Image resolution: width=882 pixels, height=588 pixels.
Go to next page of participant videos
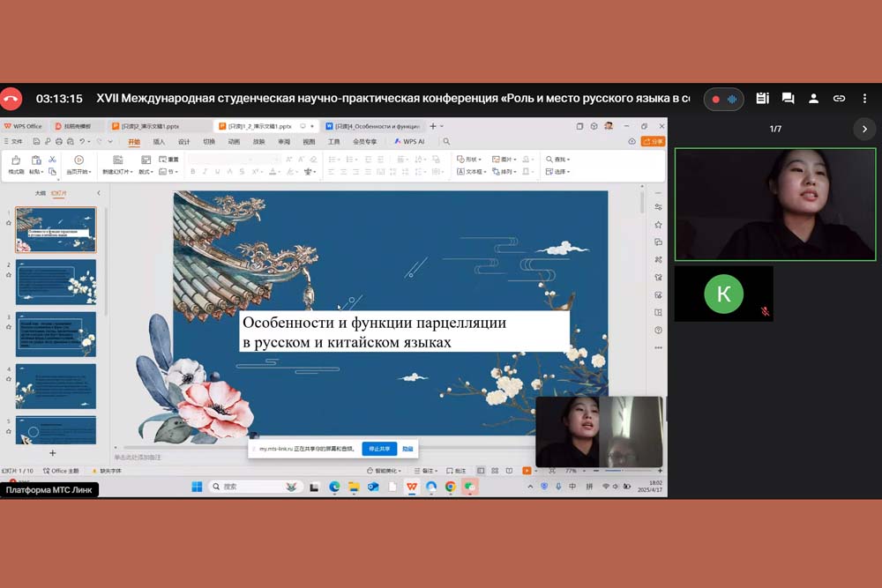(x=864, y=129)
